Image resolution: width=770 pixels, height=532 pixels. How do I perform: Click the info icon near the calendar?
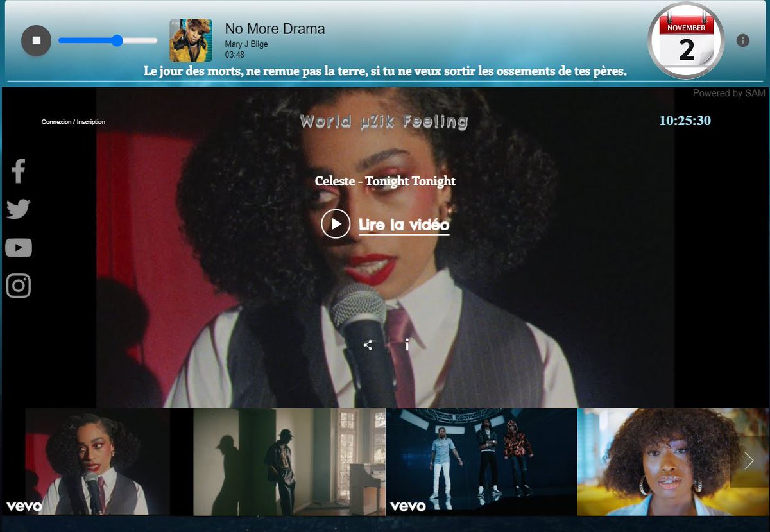point(743,40)
